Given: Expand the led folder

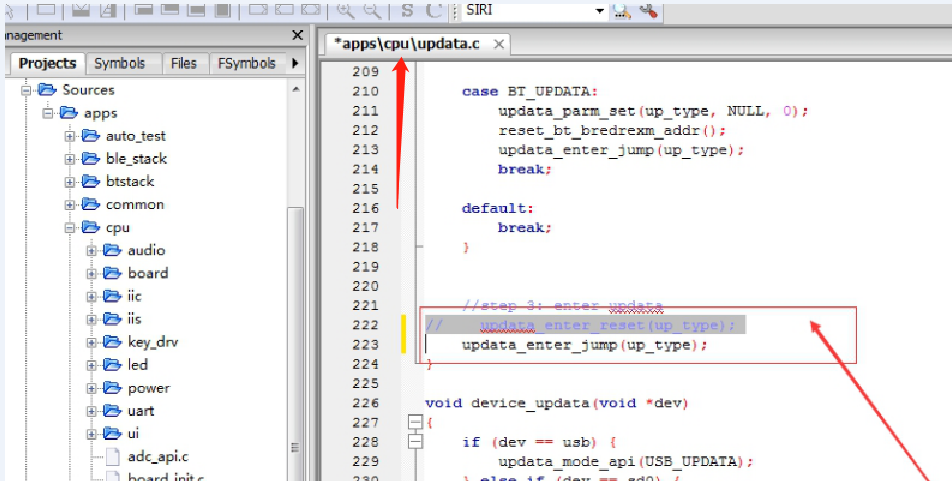Looking at the screenshot, I should (91, 365).
